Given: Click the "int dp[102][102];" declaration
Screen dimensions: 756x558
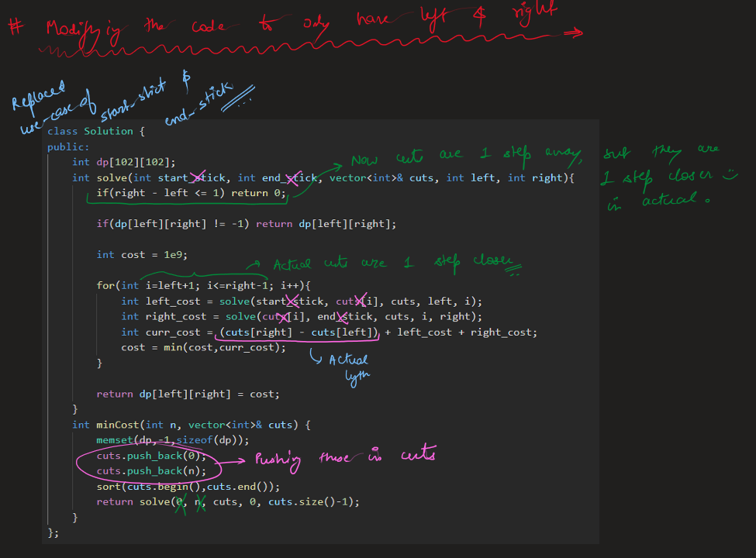Looking at the screenshot, I should (124, 162).
